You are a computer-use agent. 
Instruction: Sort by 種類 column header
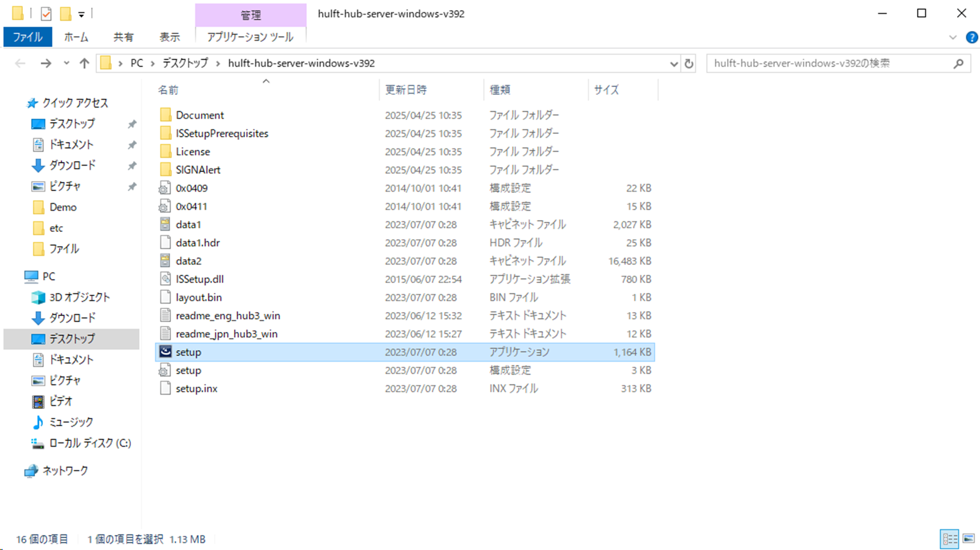pos(536,90)
